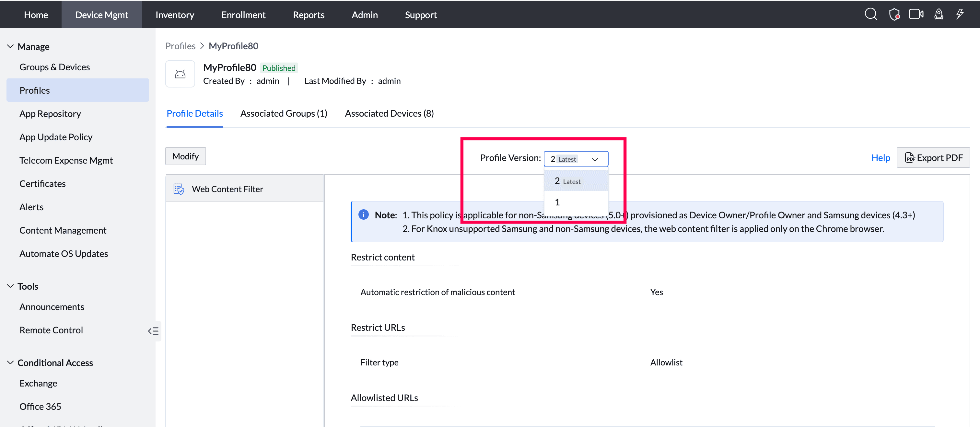Open App Update Policy in sidebar
This screenshot has width=980, height=427.
coord(56,137)
